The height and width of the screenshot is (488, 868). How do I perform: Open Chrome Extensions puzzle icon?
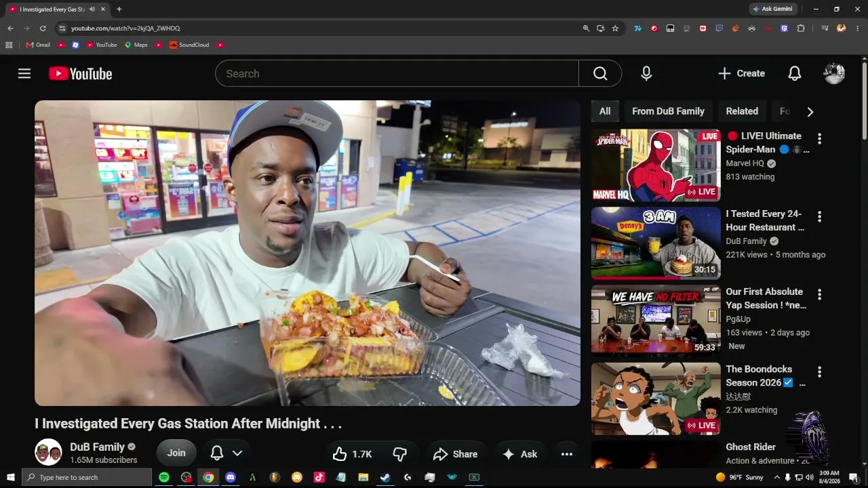(x=801, y=28)
